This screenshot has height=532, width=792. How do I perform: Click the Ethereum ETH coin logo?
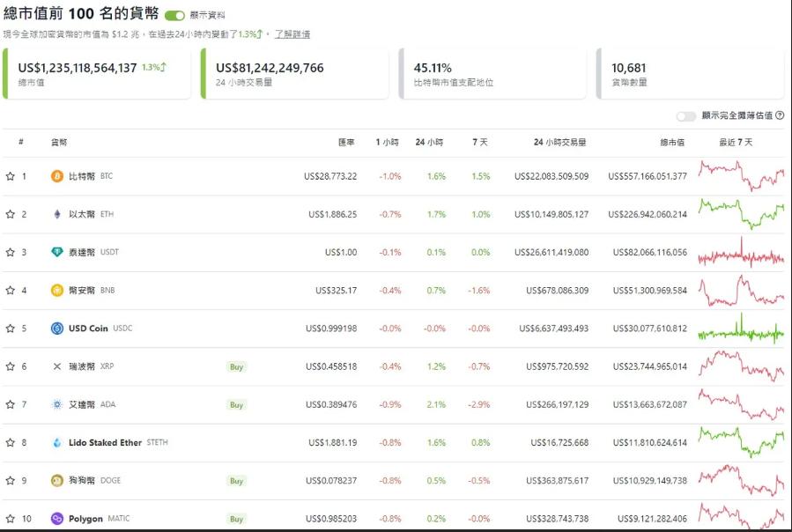[57, 214]
